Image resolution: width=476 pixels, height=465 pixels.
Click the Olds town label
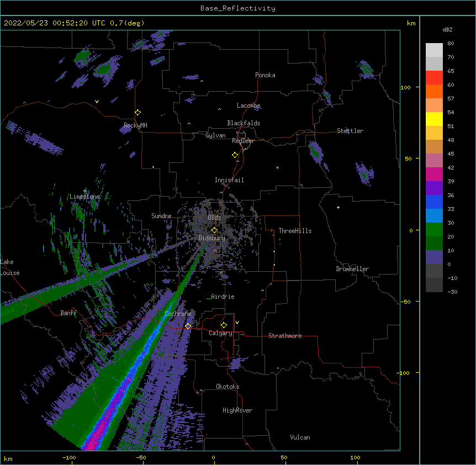[214, 218]
